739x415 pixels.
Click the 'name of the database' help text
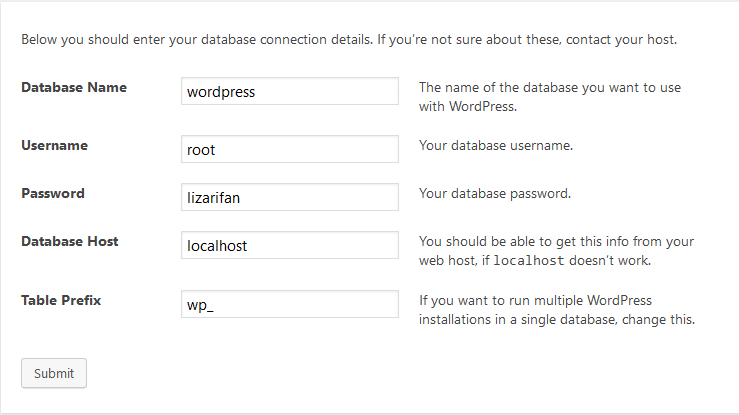(549, 88)
